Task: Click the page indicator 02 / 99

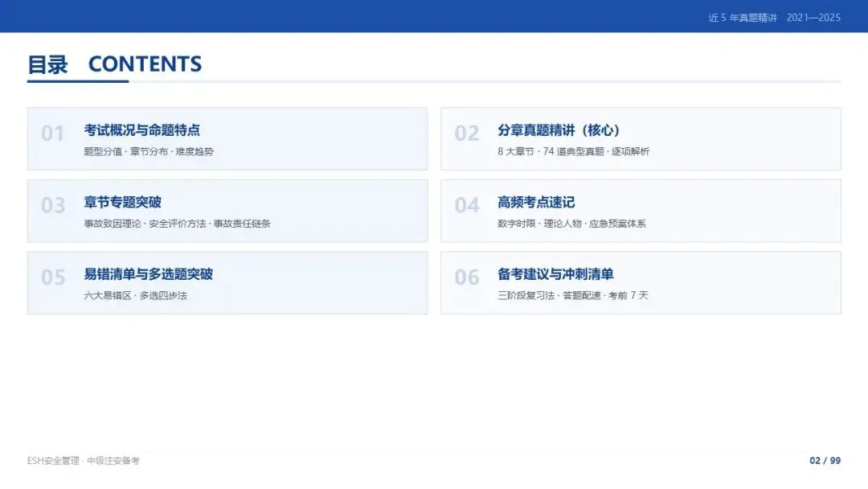Action: 825,461
